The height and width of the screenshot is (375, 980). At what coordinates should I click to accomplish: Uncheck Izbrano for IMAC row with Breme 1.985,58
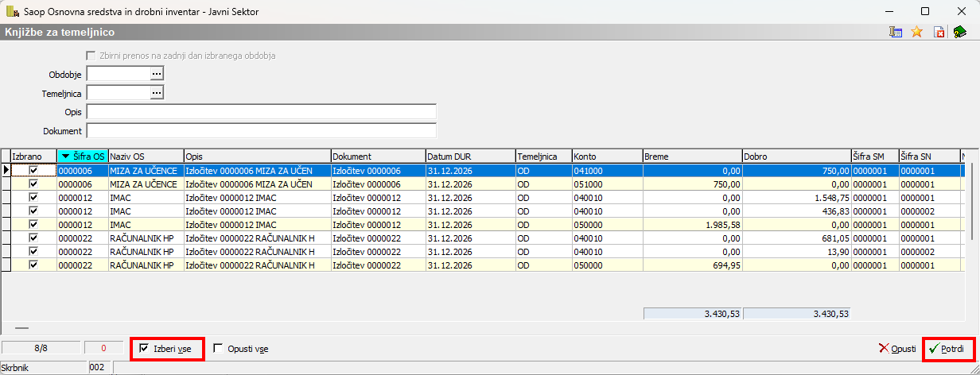pos(33,224)
